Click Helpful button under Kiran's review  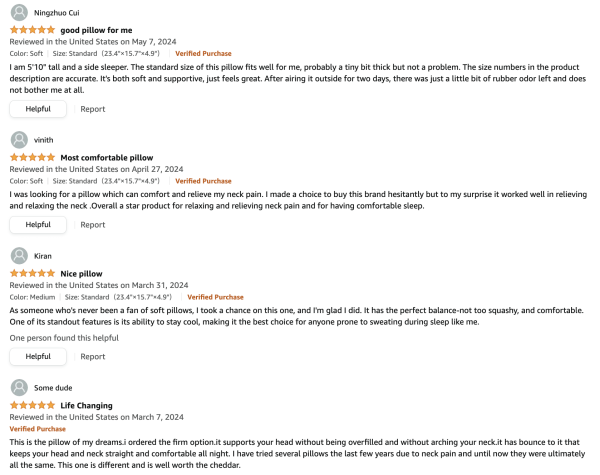(x=38, y=356)
